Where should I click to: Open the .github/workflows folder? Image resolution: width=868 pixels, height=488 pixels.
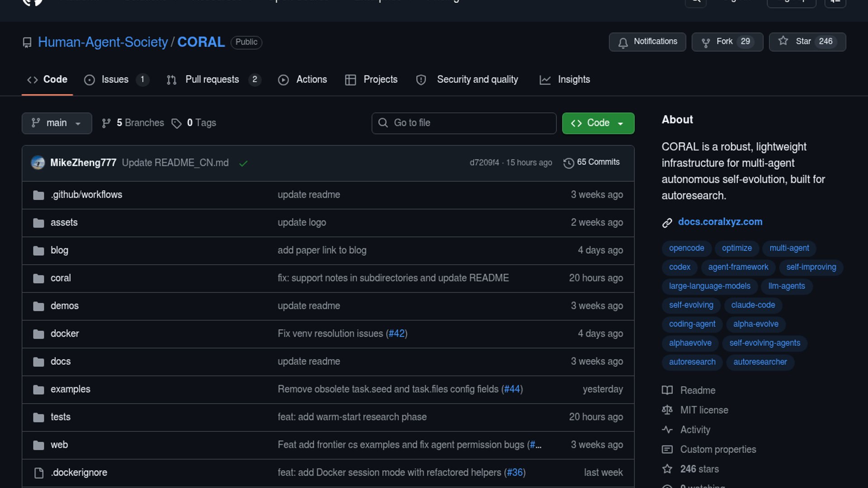click(86, 195)
